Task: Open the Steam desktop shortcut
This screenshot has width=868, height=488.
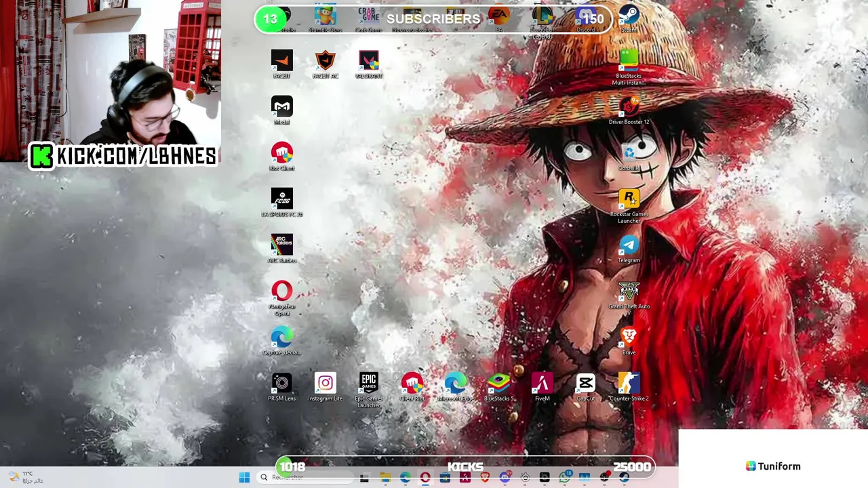Action: click(629, 19)
